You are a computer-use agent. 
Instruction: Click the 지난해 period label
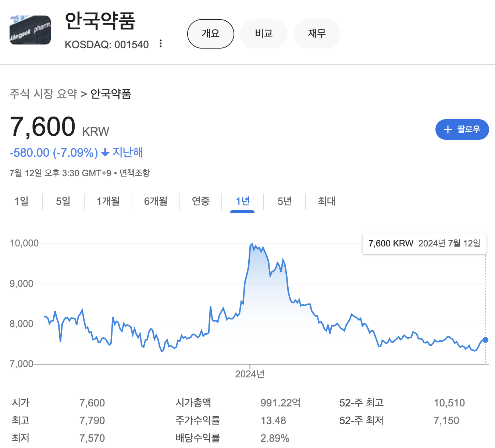128,152
